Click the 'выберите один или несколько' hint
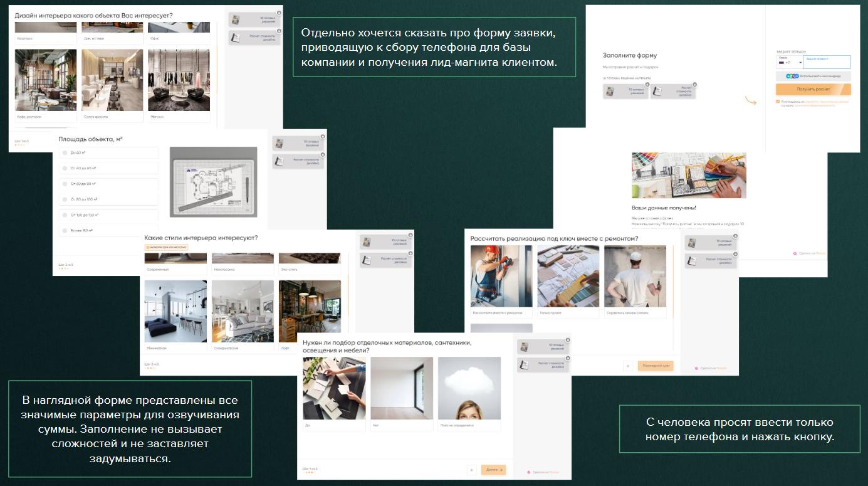 coord(166,247)
